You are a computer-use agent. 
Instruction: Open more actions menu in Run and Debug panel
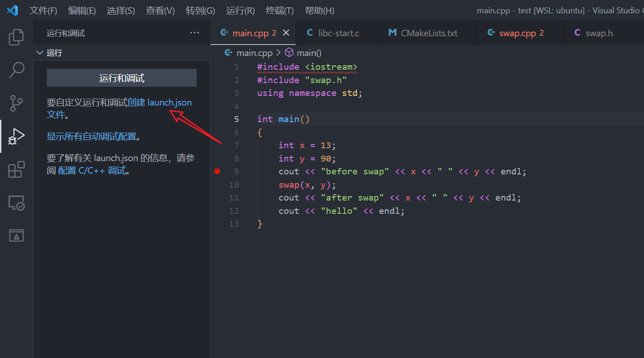click(194, 33)
